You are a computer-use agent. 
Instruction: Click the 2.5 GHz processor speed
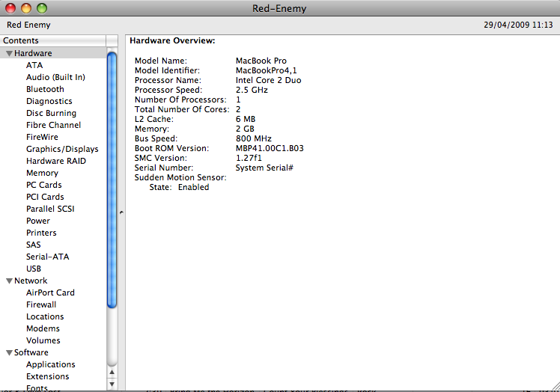pos(252,90)
